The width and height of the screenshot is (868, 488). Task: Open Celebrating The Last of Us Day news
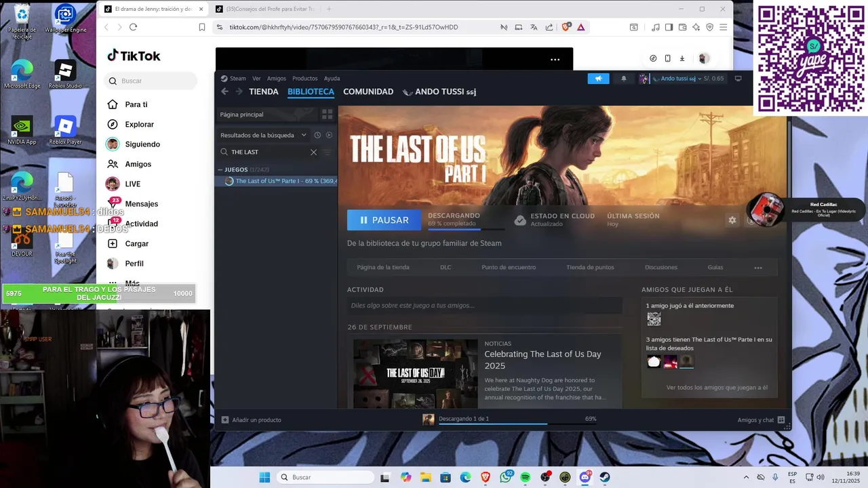coord(542,359)
